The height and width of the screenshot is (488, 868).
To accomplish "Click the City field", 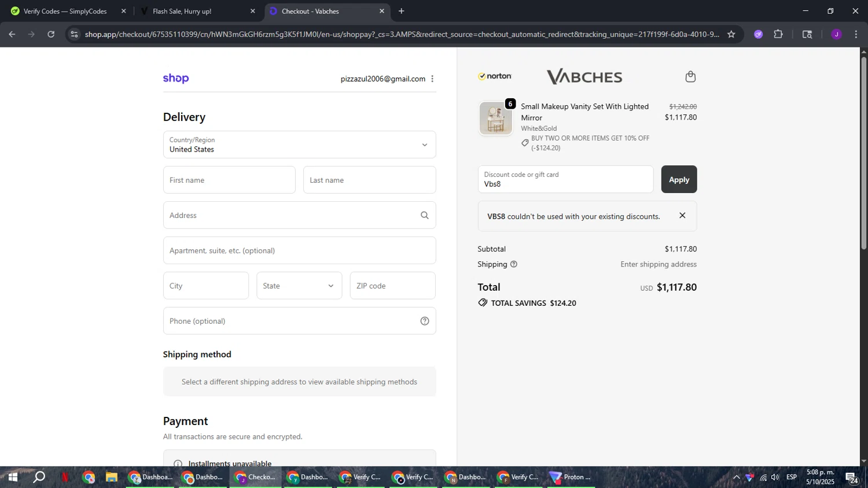I will coord(206,286).
